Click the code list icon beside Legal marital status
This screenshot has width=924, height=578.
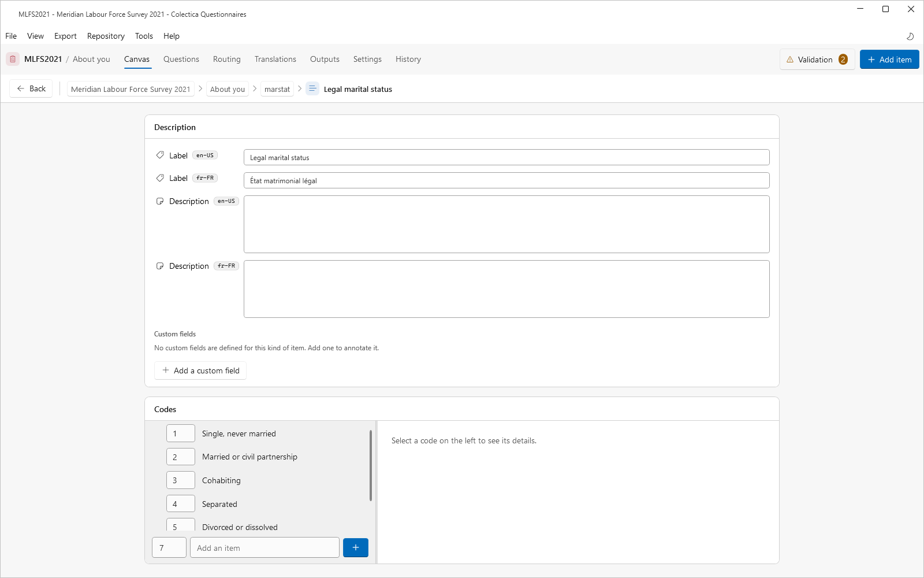(x=312, y=88)
